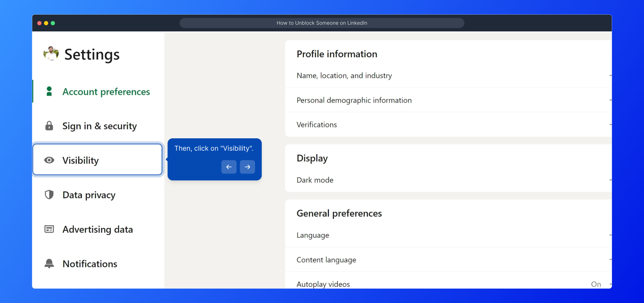Click the shield icon for Data privacy
Screen dimensions: 644x303
[49, 195]
